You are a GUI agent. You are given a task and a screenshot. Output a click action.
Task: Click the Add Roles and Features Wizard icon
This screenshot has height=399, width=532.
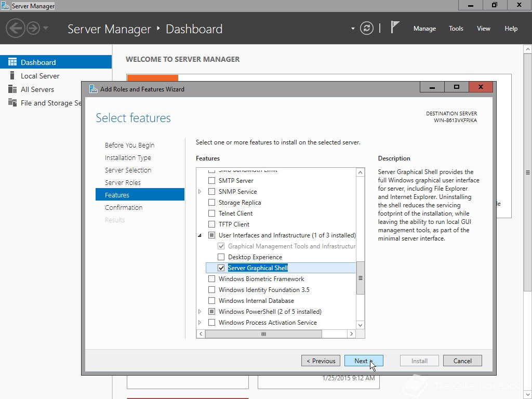point(93,89)
